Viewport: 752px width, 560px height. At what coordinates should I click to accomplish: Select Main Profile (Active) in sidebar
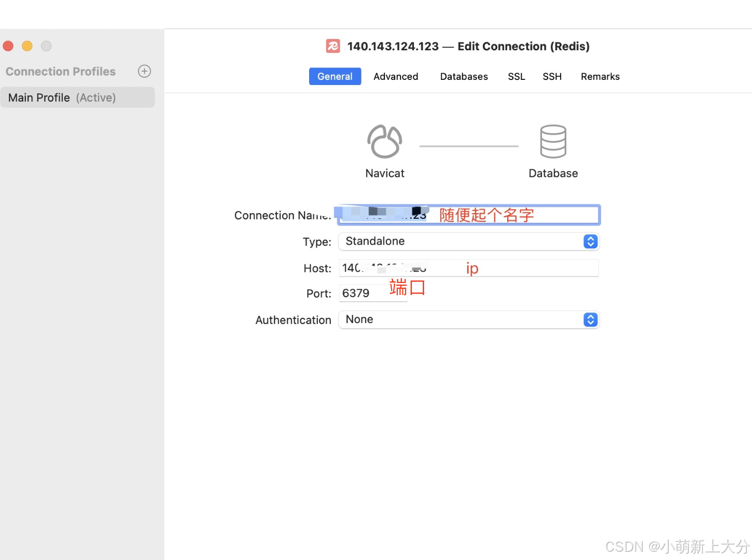tap(78, 97)
